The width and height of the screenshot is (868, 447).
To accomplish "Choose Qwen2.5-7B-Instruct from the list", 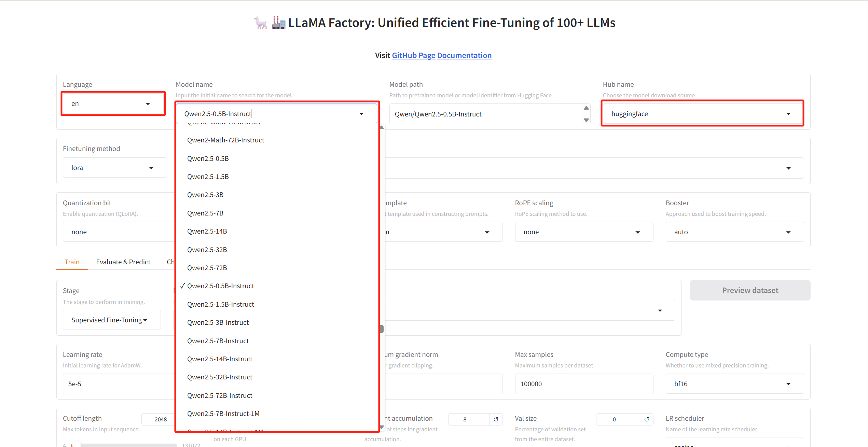I will (218, 341).
